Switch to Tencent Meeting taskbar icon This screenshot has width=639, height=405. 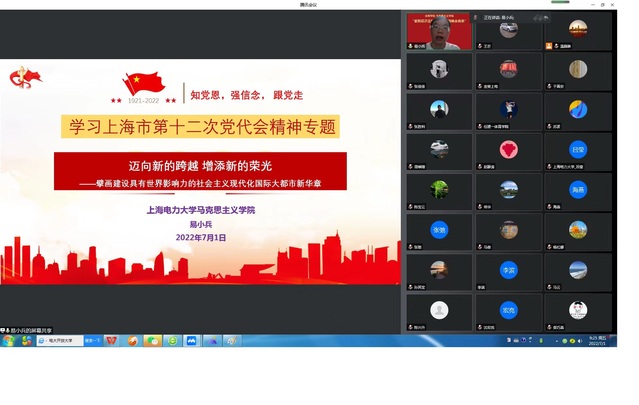tap(192, 341)
